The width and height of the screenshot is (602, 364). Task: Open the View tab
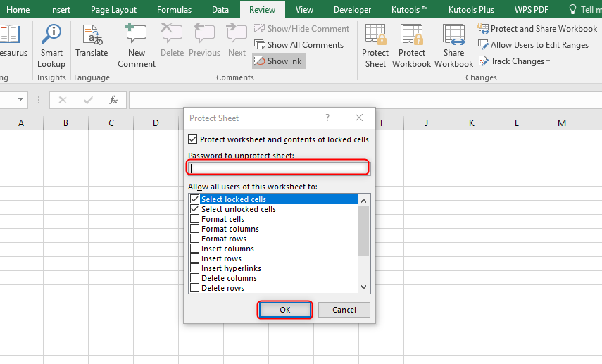pyautogui.click(x=304, y=10)
